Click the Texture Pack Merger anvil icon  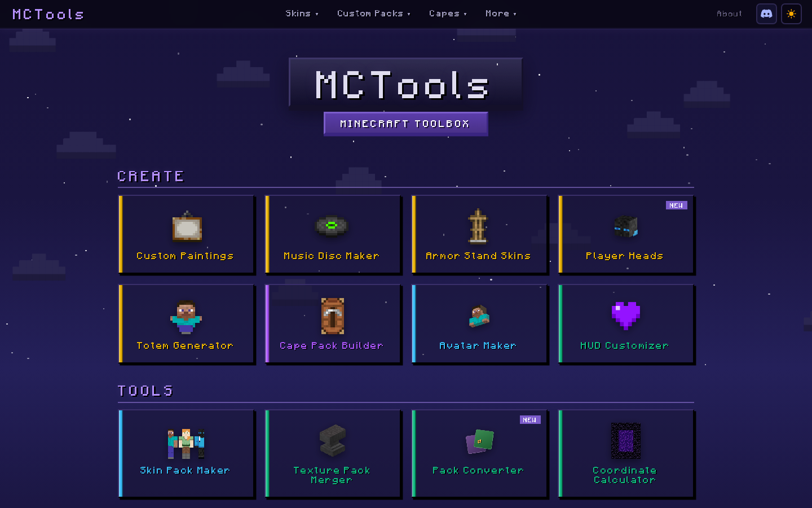[x=333, y=440]
